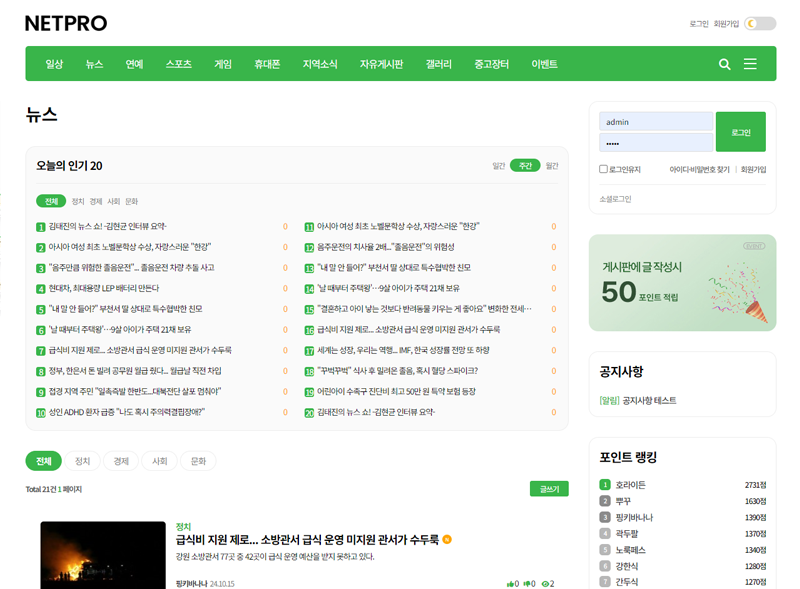Screen dimensions: 800x589
Task: Open the hamburger menu in the navigation bar
Action: pos(750,63)
